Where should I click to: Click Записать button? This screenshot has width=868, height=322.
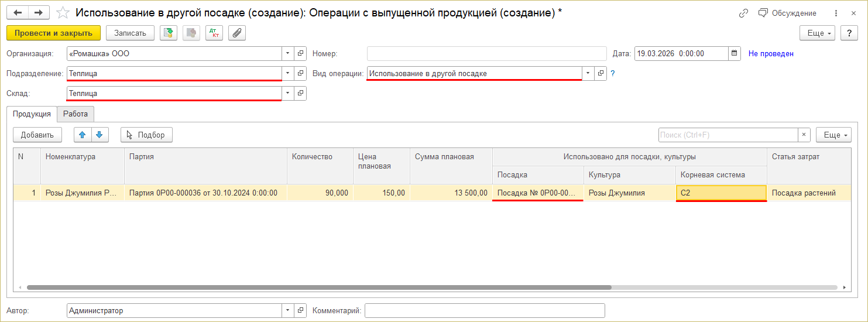coord(130,33)
